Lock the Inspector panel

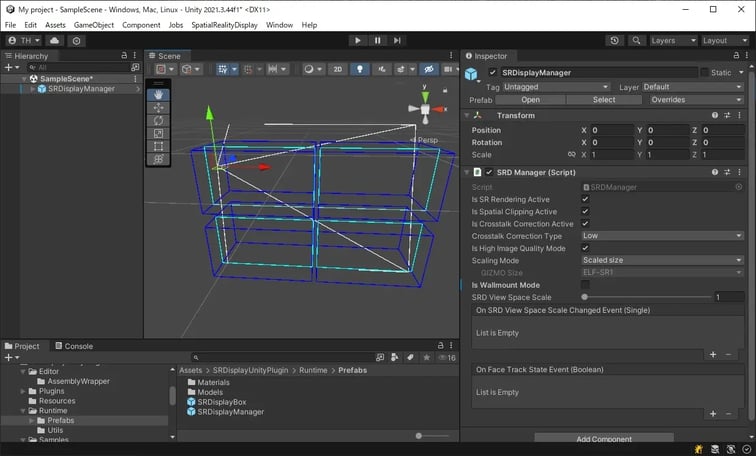pyautogui.click(x=736, y=56)
